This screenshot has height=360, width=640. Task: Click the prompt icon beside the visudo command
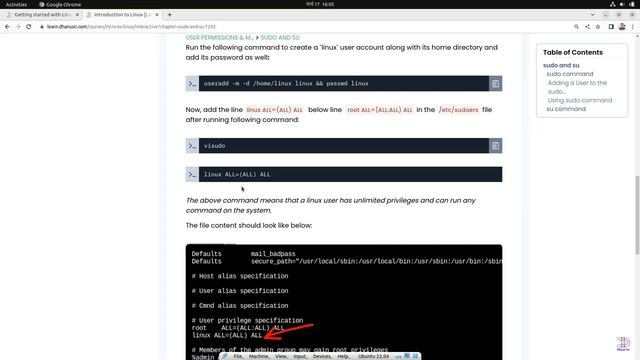click(x=192, y=146)
